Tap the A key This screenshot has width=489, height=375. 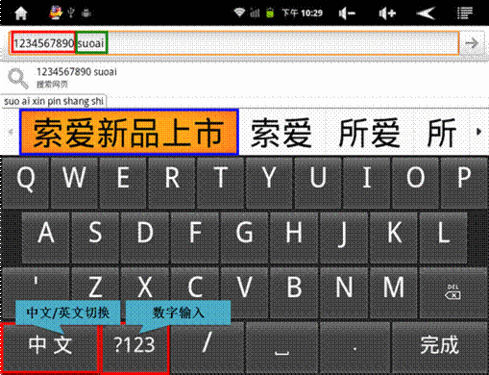coord(46,238)
